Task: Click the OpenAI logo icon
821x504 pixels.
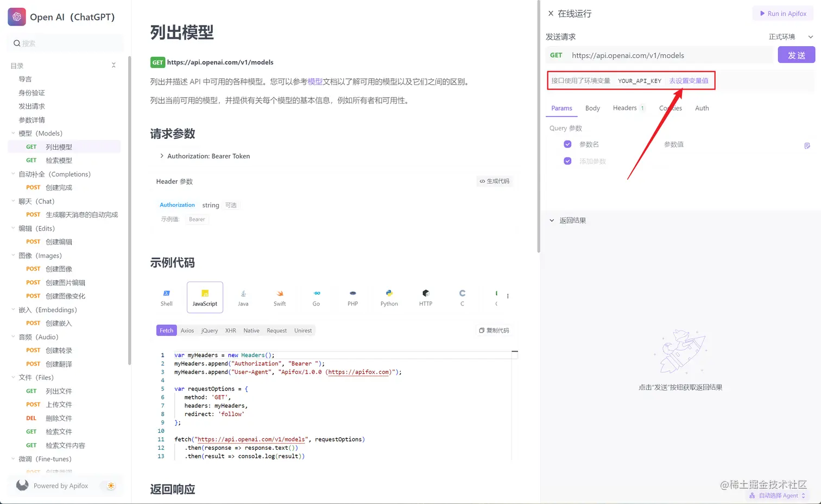Action: pos(17,17)
